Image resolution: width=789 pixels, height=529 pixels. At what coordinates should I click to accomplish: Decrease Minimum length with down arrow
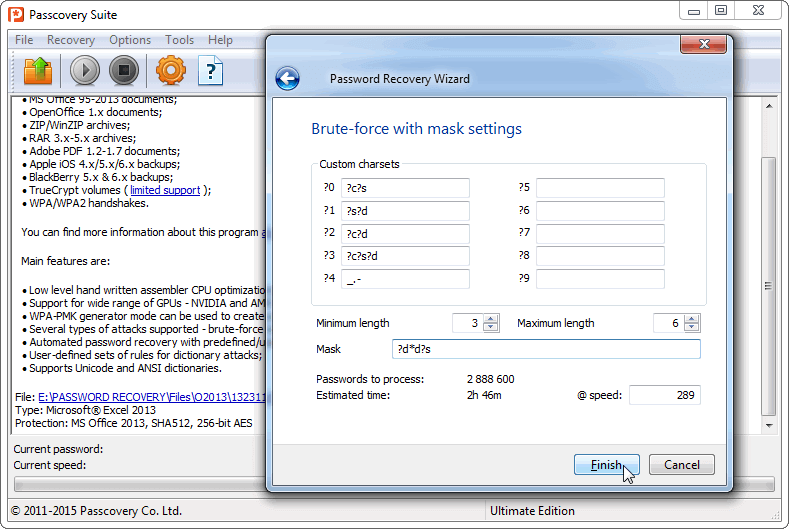[491, 328]
